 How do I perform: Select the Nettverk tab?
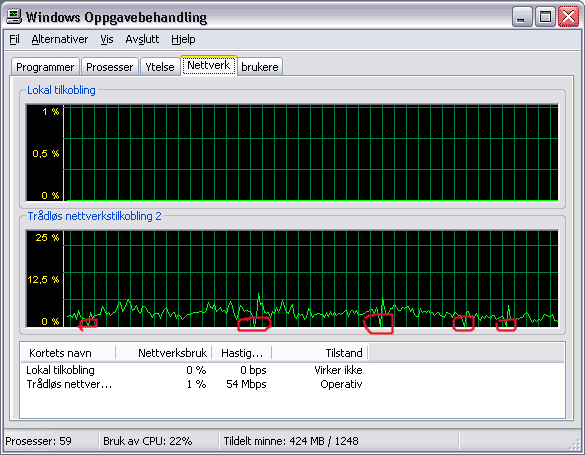(x=209, y=65)
